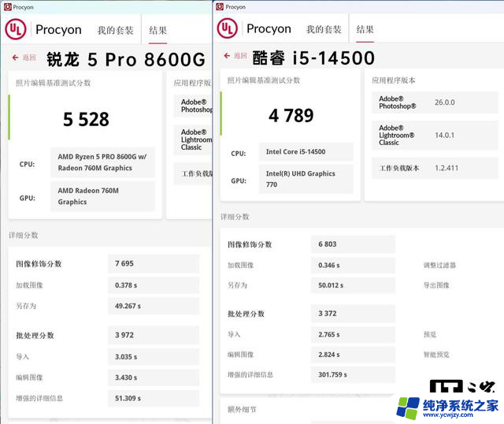Open 我的套装 tab in right window

(x=324, y=30)
